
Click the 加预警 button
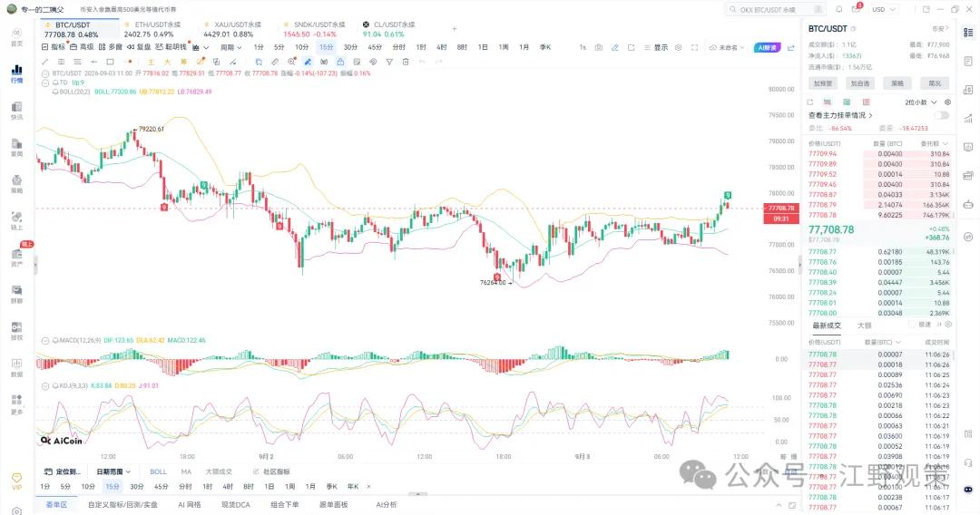click(x=822, y=83)
